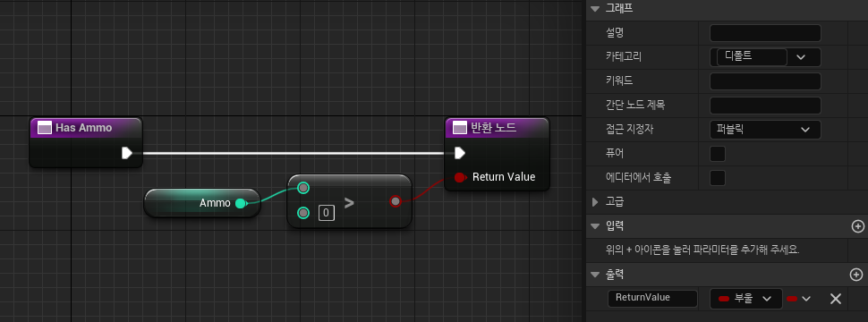This screenshot has height=322, width=868.
Task: Click the 반환 노드 node function icon
Action: point(460,128)
